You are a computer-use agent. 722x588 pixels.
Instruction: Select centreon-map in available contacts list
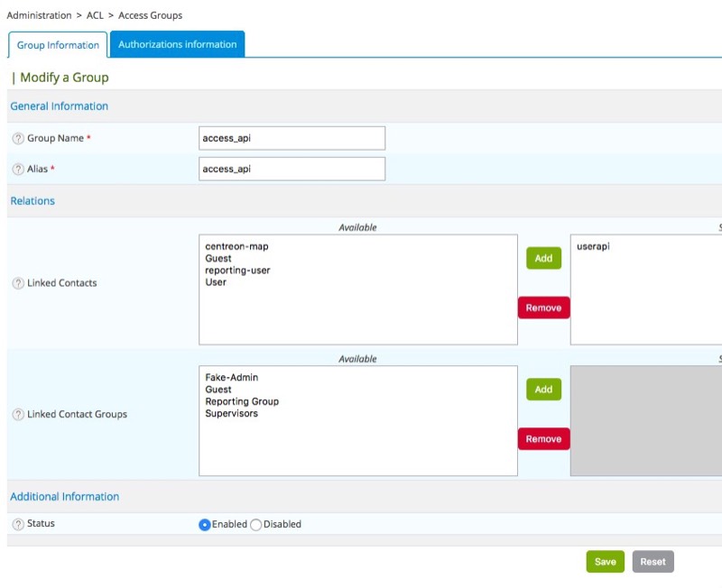[236, 246]
